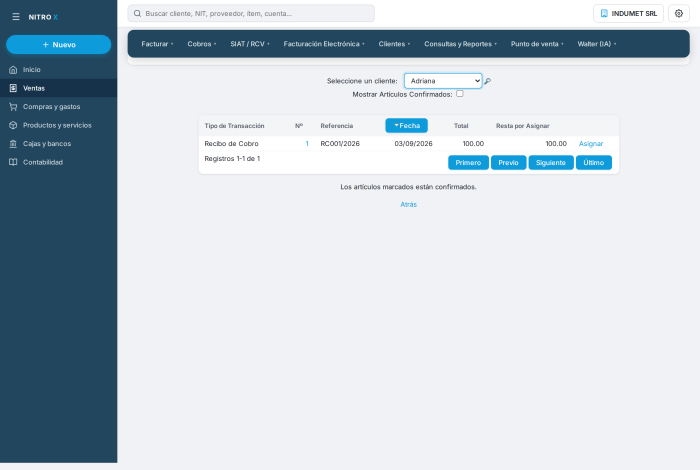Image resolution: width=700 pixels, height=470 pixels.
Task: Click the Total column header
Action: pos(461,126)
